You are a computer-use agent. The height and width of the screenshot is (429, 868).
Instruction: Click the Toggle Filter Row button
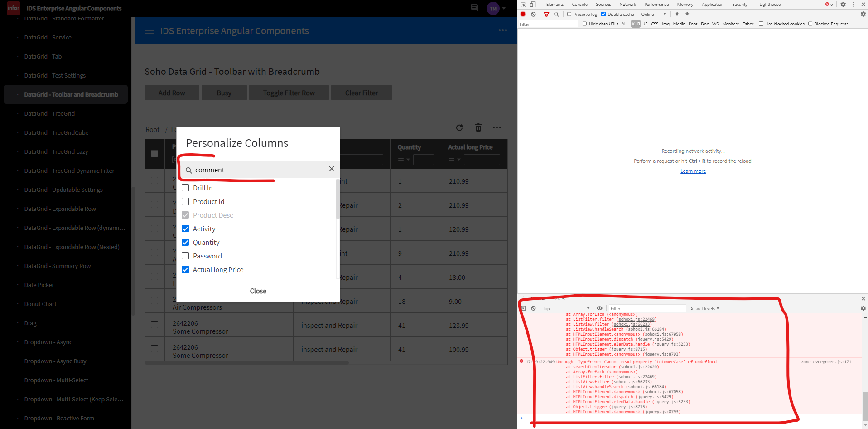[289, 93]
